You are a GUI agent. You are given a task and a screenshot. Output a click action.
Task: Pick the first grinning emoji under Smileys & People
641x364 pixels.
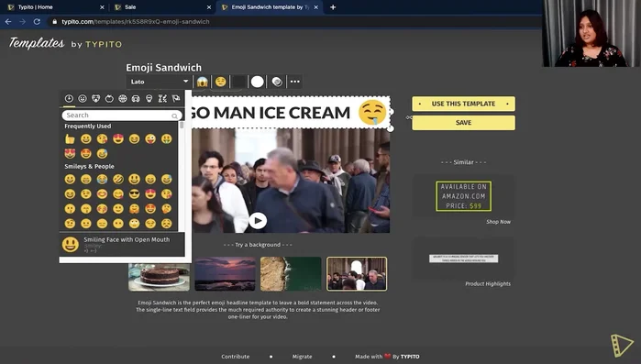click(x=70, y=179)
